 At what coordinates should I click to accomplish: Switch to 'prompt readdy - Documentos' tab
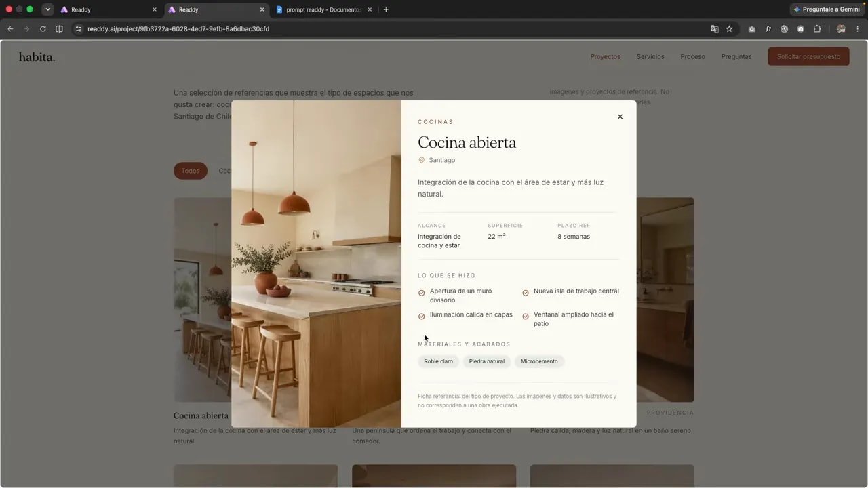point(323,9)
